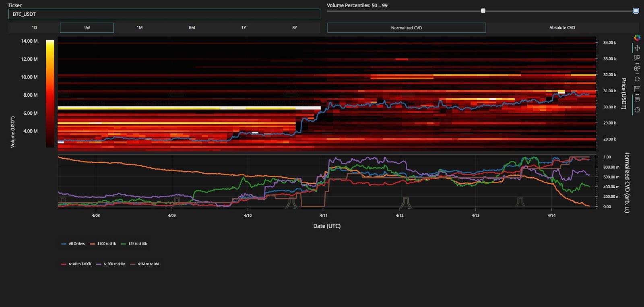644x307 pixels.
Task: Hide the $10k to $100k legend series
Action: 76,264
